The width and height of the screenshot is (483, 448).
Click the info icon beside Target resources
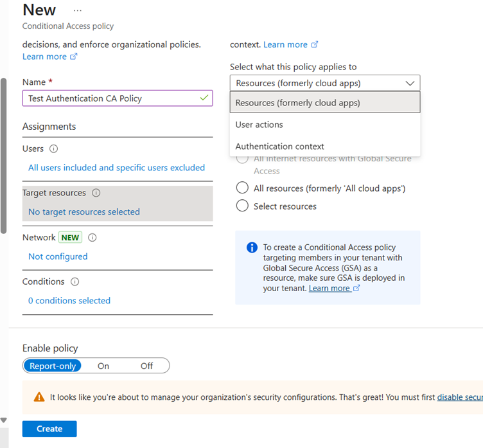point(96,193)
